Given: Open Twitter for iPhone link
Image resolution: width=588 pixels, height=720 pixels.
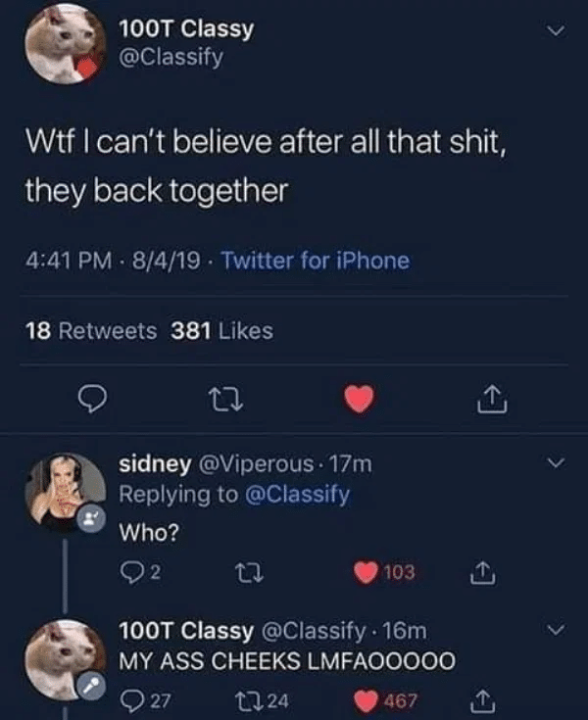Looking at the screenshot, I should [x=316, y=261].
